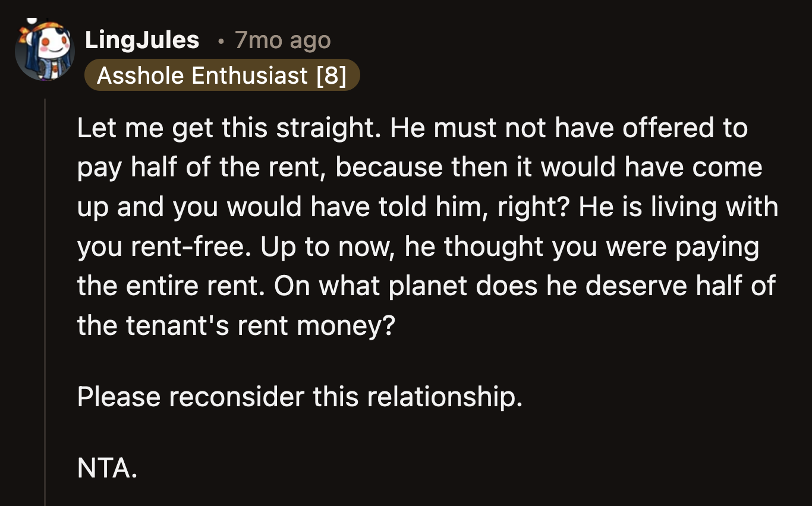Open the LingJules user profile link
Screen dimensions: 812x506
click(x=142, y=40)
